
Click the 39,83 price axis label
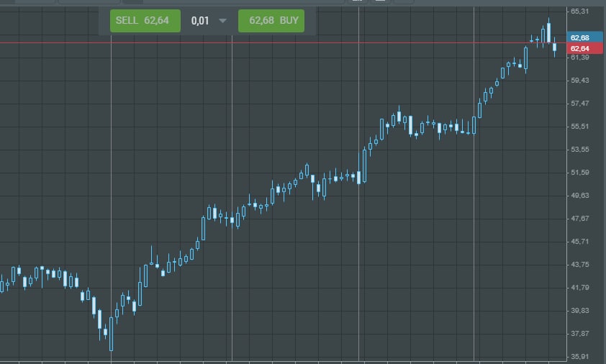click(579, 310)
